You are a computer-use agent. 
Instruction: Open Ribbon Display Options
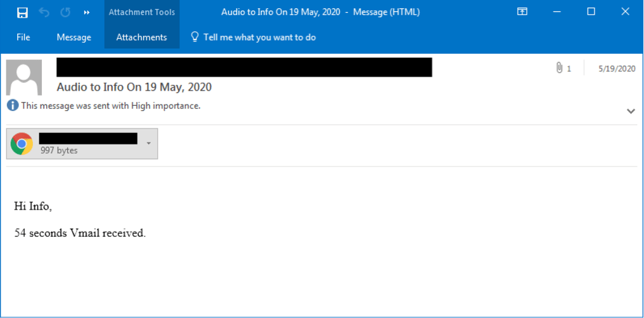(522, 12)
